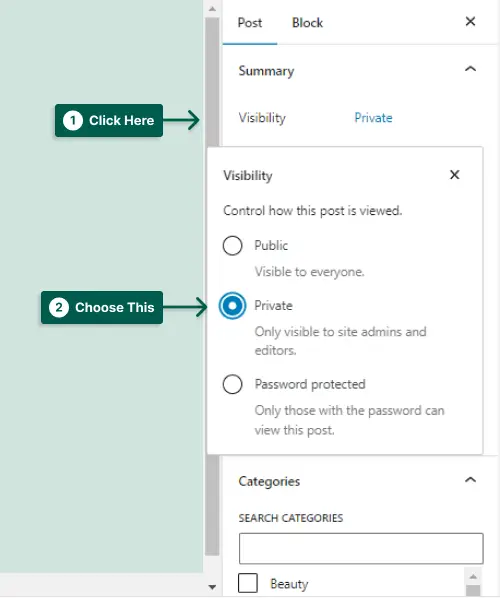Select the Public visibility radio button
Screen dimensions: 500x598
(232, 245)
